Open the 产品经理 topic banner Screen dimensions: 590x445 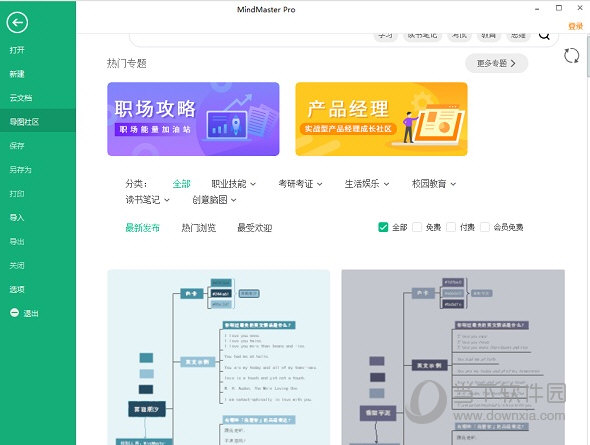tap(381, 119)
